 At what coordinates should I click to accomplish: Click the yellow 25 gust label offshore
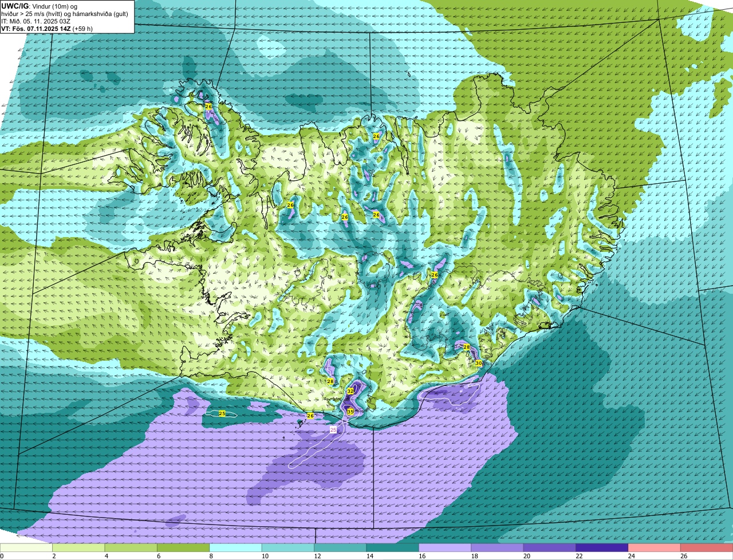click(222, 413)
